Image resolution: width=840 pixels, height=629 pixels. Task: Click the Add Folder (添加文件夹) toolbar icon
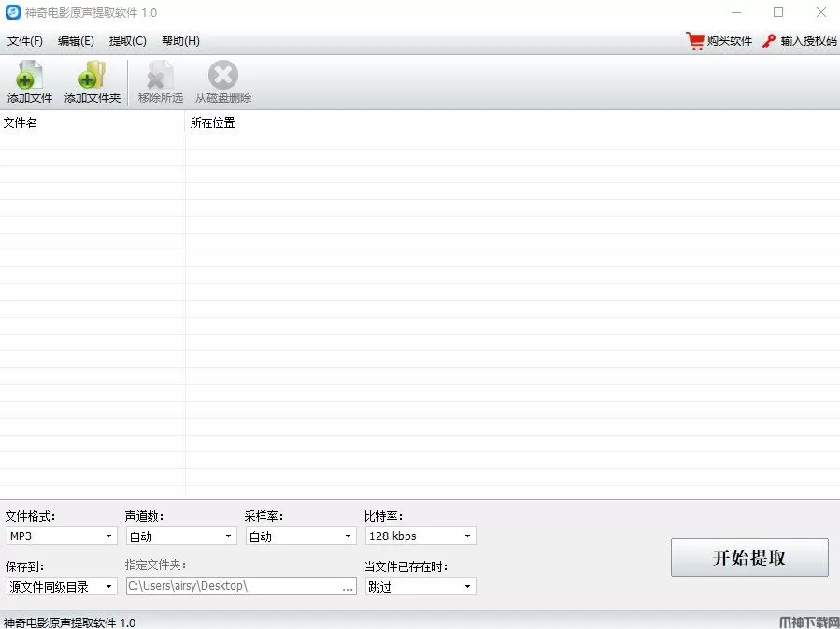click(92, 77)
